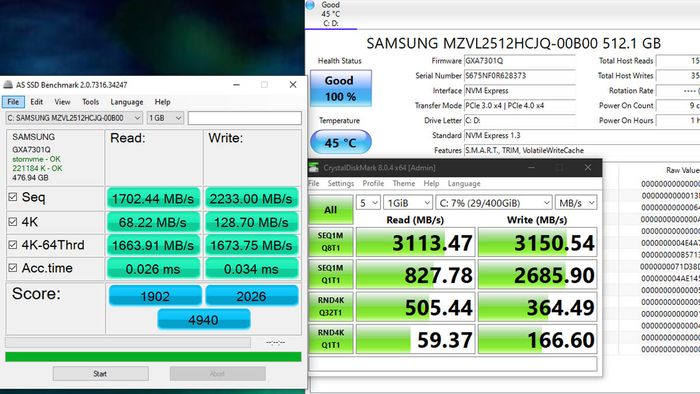The height and width of the screenshot is (394, 700).
Task: Open the MB/s unit dropdown
Action: coord(576,203)
